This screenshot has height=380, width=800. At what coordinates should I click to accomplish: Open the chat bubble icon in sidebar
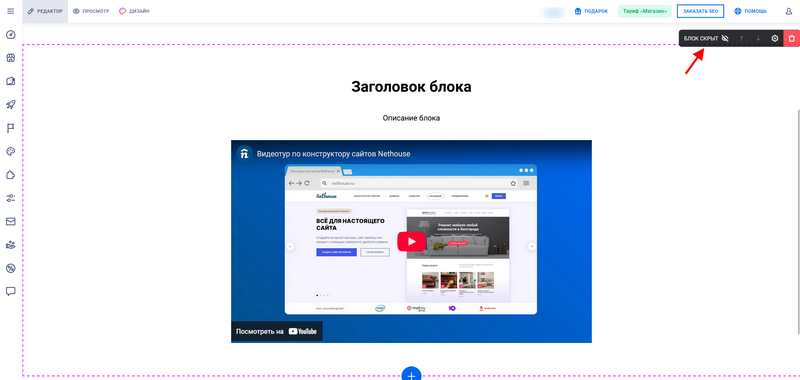(11, 291)
